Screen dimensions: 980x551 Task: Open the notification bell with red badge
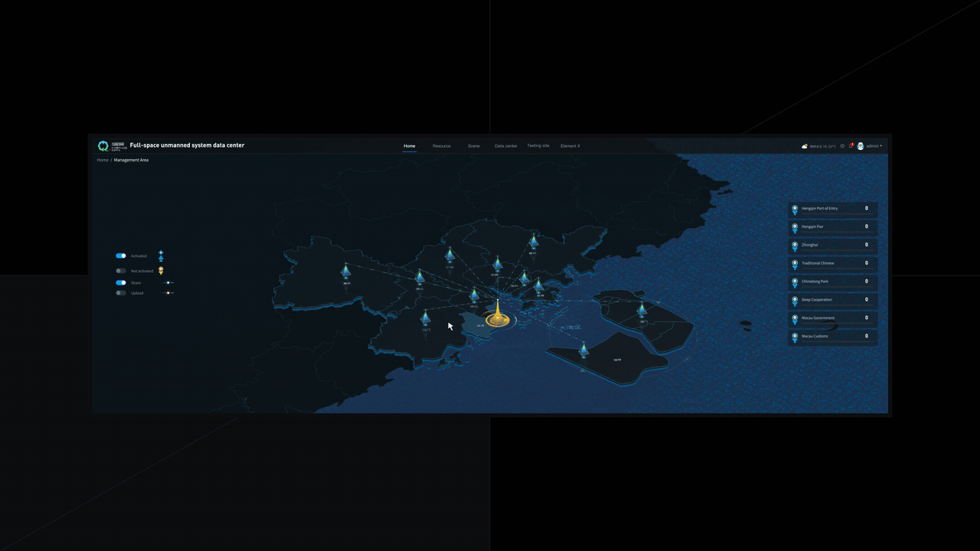click(851, 145)
